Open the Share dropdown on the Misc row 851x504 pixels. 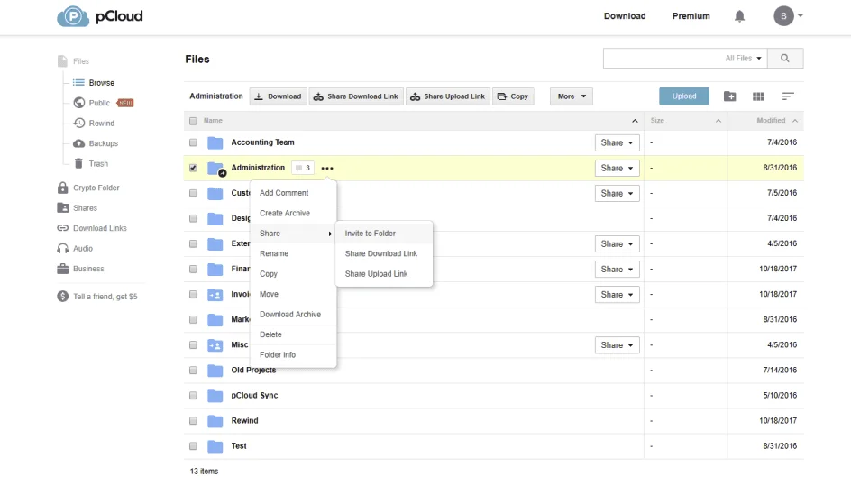tap(618, 345)
